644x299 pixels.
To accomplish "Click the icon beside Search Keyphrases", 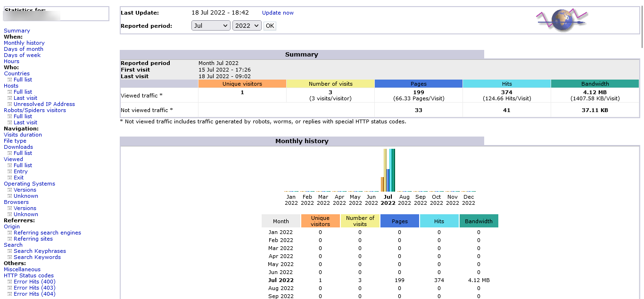I will (x=9, y=251).
